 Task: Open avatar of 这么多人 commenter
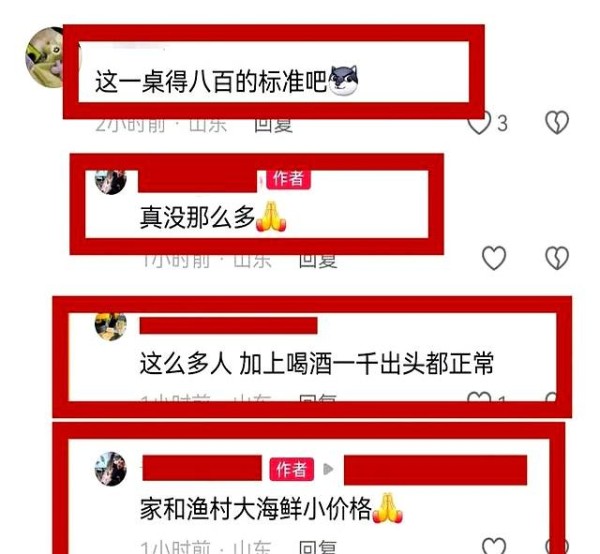point(111,327)
